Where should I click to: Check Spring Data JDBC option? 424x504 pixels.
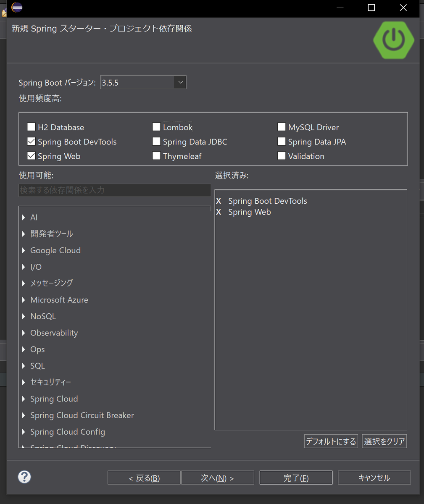pos(156,142)
